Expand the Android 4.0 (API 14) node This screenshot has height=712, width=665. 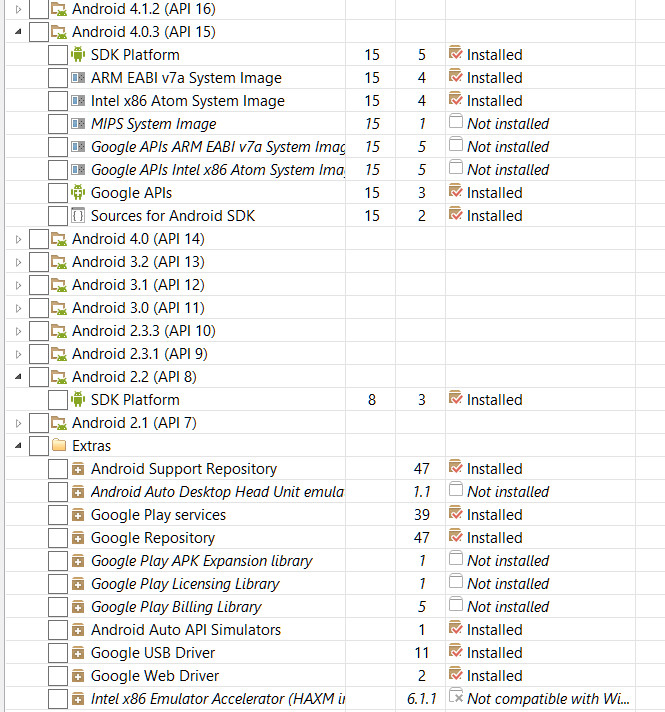[18, 239]
